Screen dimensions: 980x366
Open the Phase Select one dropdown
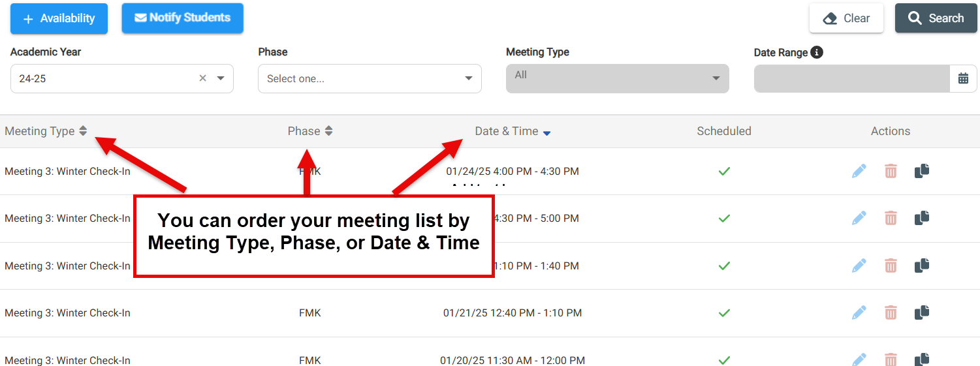pyautogui.click(x=370, y=78)
